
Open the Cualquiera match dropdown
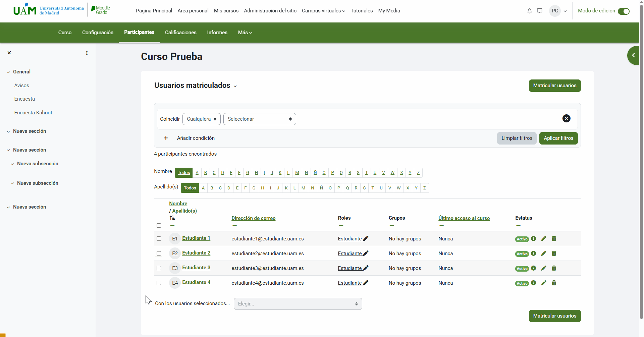click(201, 119)
